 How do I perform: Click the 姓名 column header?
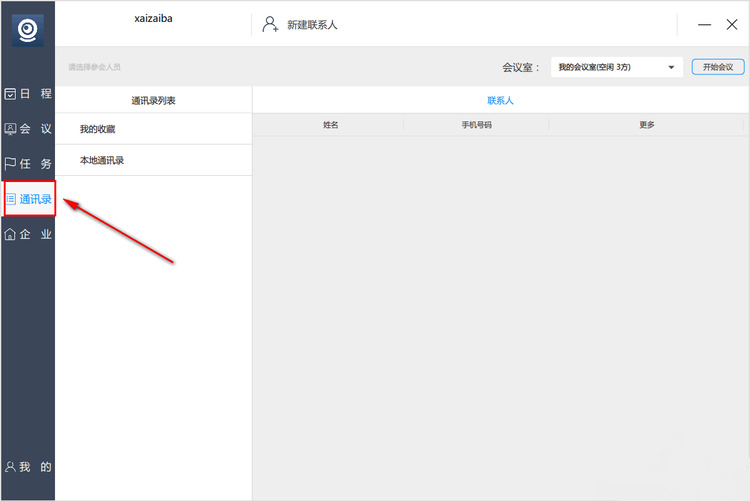[x=331, y=125]
